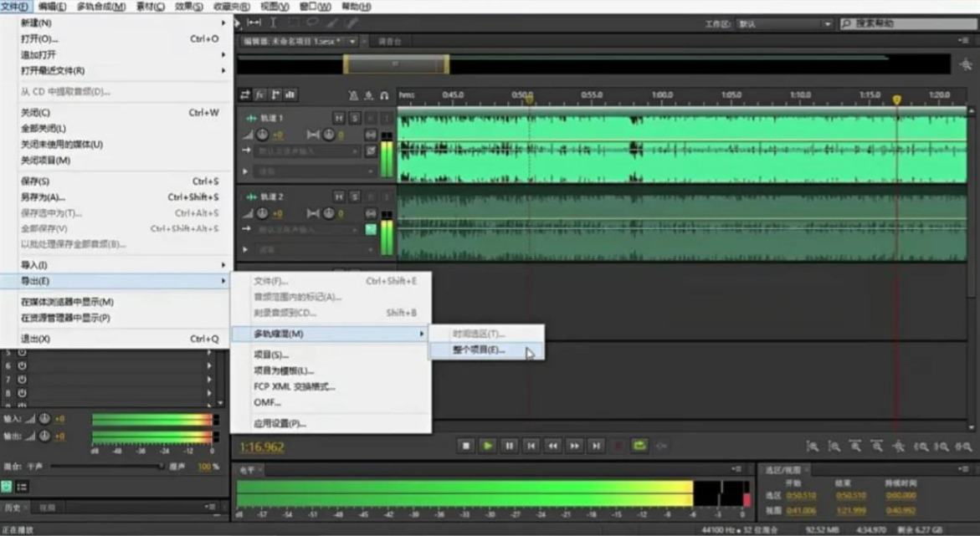Select 另存为(A)... from the File menu
The width and height of the screenshot is (980, 536).
click(x=44, y=197)
